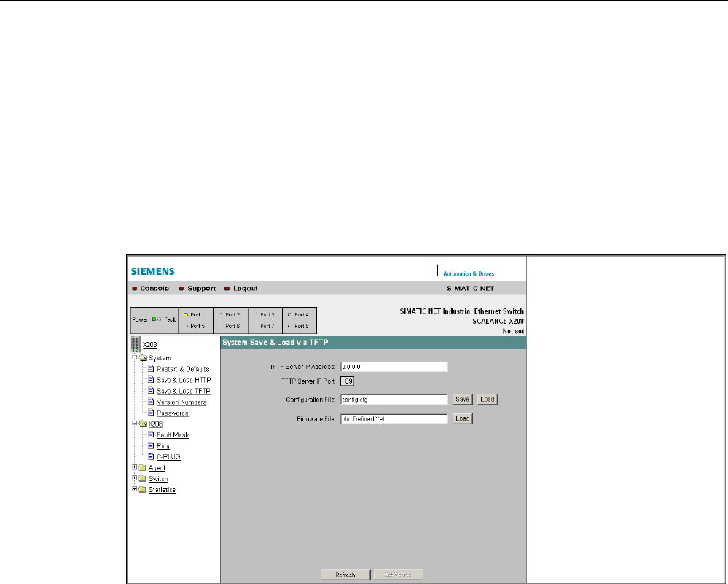728x584 pixels.
Task: Click the Switch folder icon
Action: 143,478
